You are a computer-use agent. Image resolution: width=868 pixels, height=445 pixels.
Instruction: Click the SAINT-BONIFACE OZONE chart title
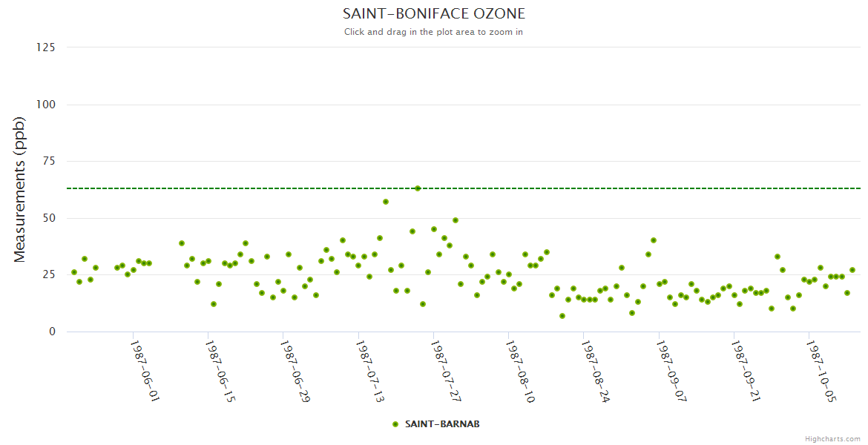coord(433,13)
